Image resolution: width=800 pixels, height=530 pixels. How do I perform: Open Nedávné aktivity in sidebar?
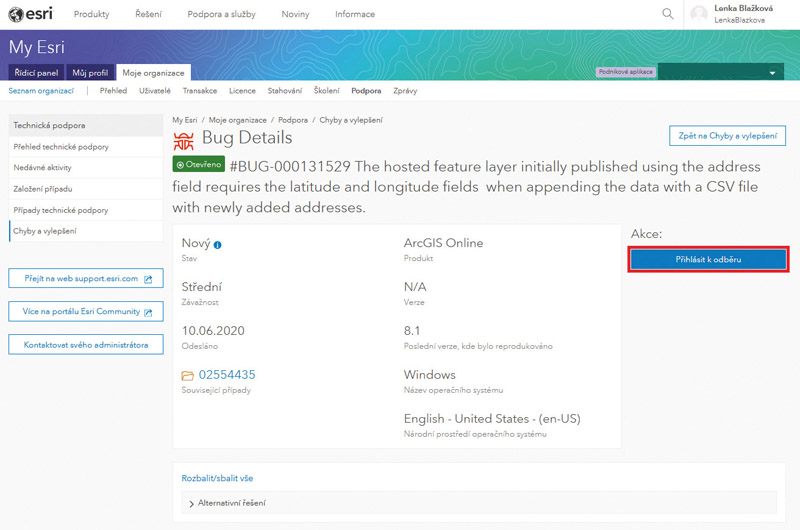tap(86, 168)
